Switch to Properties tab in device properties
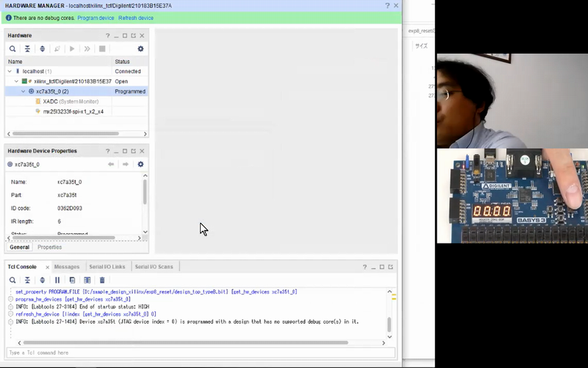The image size is (588, 368). (49, 247)
